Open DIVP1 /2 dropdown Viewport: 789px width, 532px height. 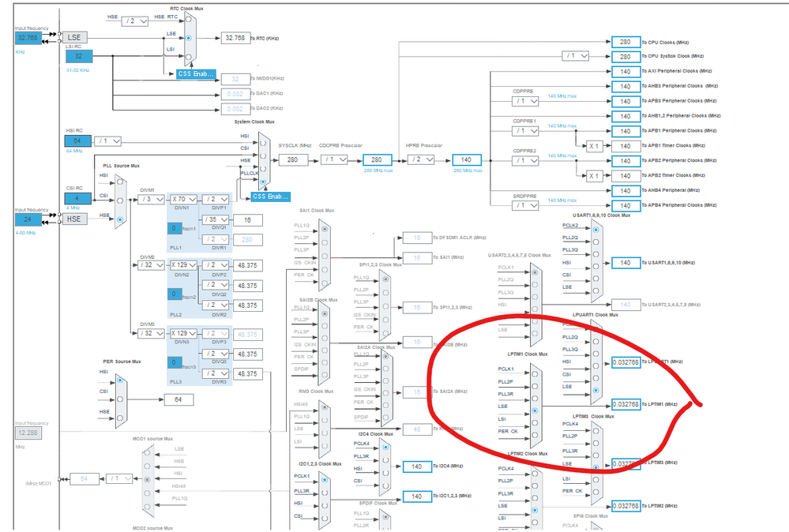(216, 200)
